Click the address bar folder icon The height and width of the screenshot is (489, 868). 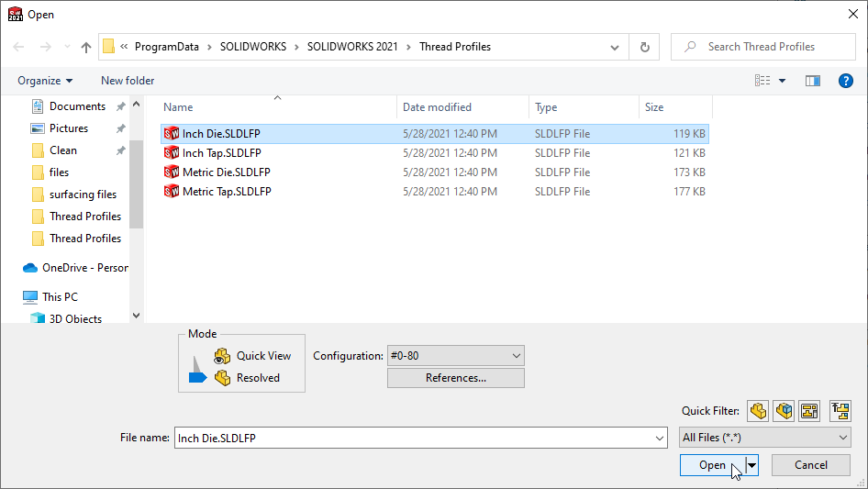click(109, 47)
